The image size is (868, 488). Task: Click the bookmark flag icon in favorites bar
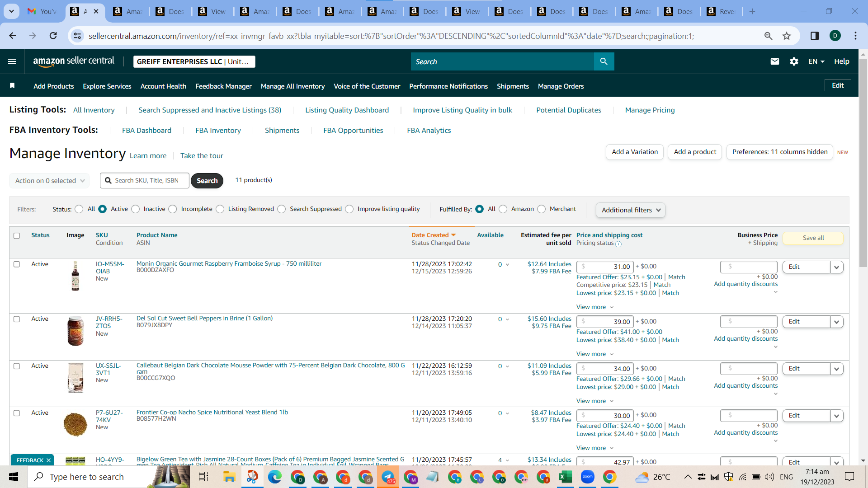tap(12, 86)
